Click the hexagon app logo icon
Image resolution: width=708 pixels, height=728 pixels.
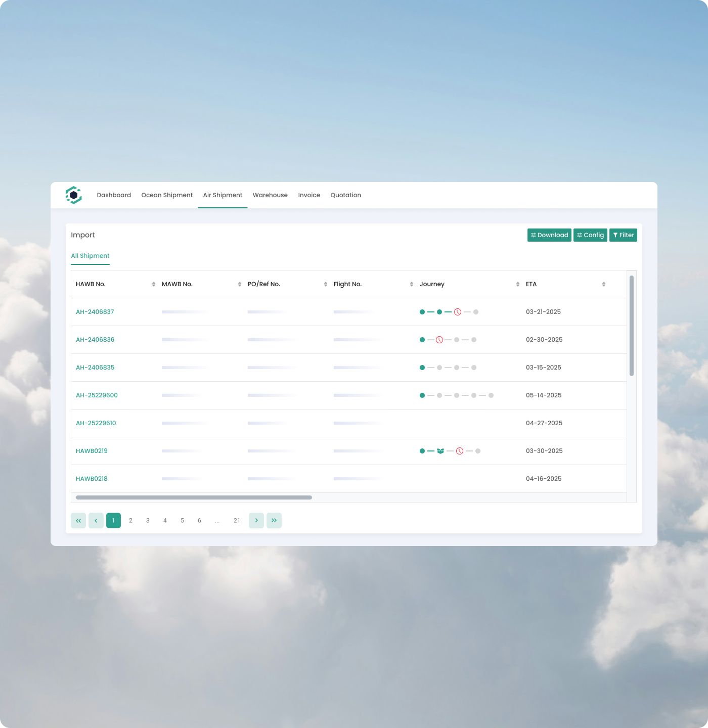coord(75,196)
